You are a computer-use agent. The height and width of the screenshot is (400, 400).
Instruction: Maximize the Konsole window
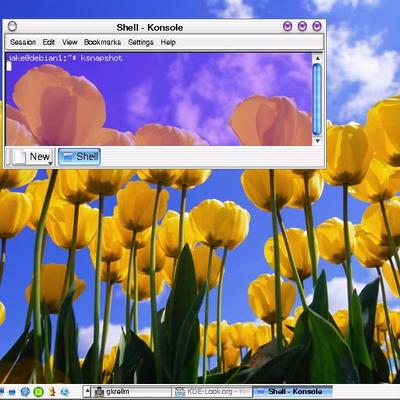pyautogui.click(x=302, y=26)
